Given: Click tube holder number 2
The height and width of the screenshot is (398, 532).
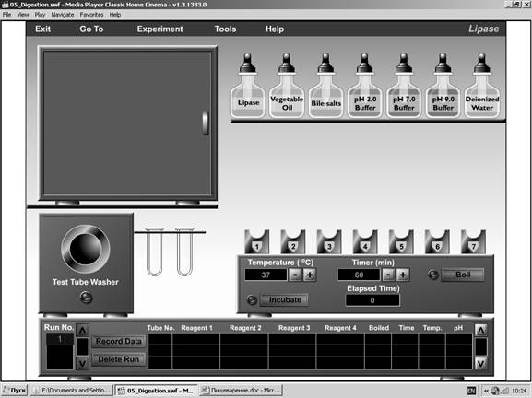Looking at the screenshot, I should tap(293, 242).
